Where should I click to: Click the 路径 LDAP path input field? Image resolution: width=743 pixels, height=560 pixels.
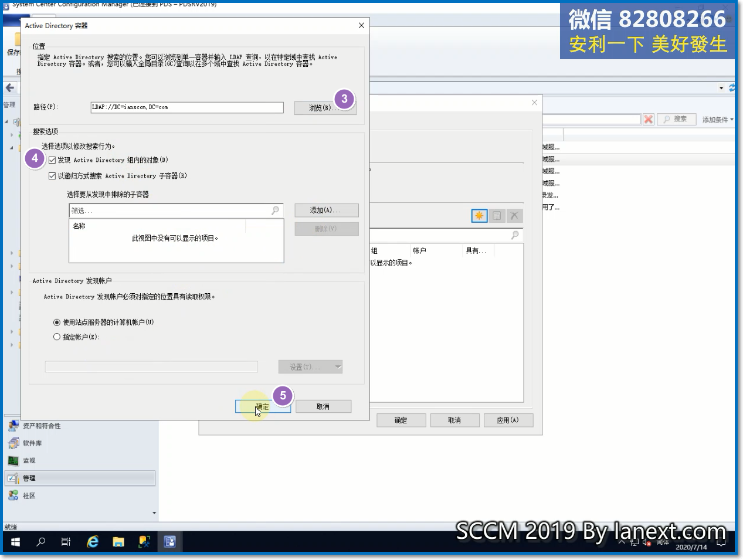tap(187, 107)
